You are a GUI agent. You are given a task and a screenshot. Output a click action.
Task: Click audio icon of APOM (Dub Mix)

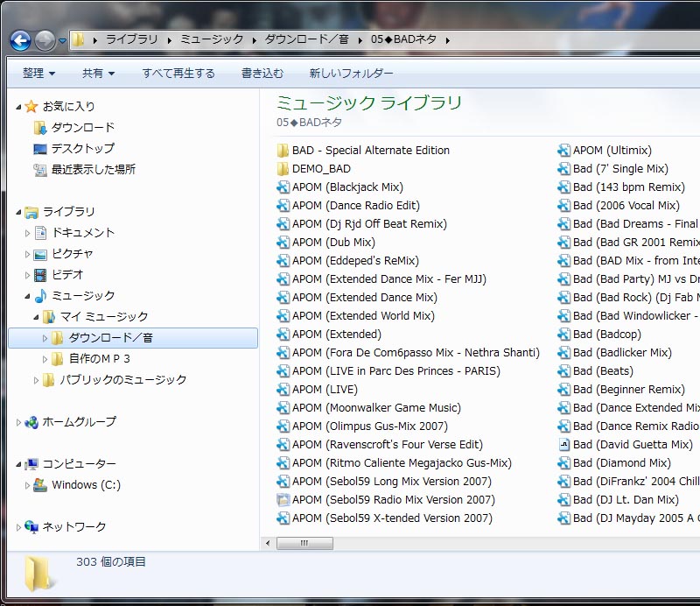coord(283,243)
